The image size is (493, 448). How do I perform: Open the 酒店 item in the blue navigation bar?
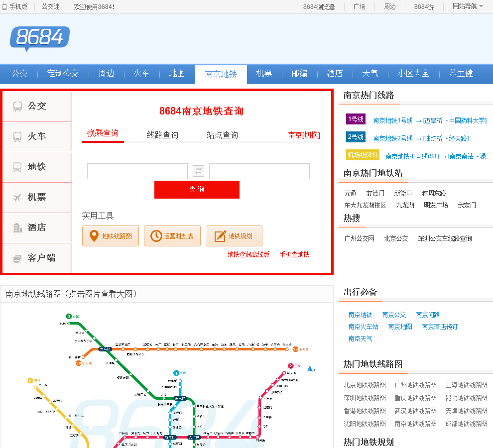point(335,74)
